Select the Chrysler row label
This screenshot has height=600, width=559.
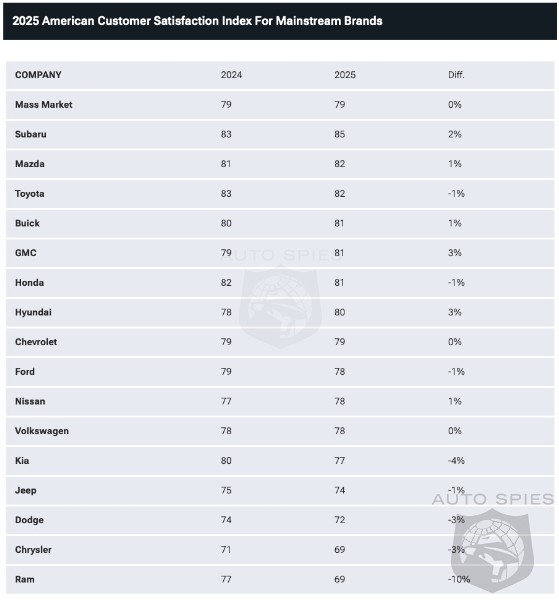(x=33, y=550)
